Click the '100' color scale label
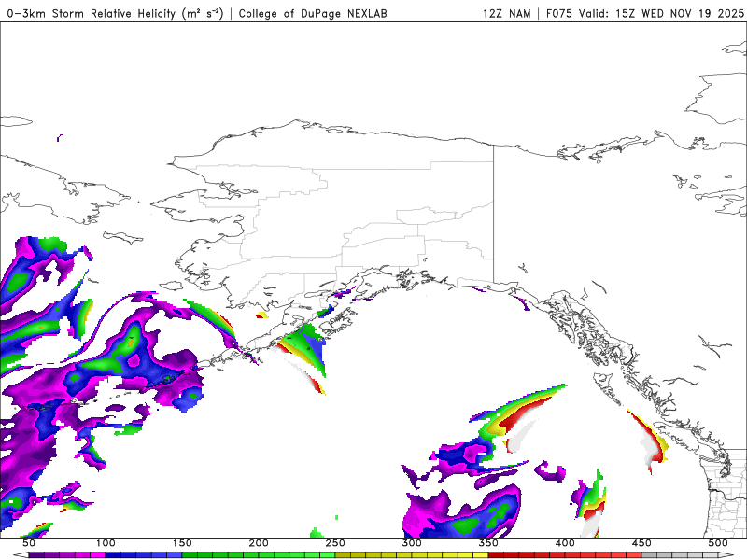The image size is (747, 560). click(x=106, y=543)
